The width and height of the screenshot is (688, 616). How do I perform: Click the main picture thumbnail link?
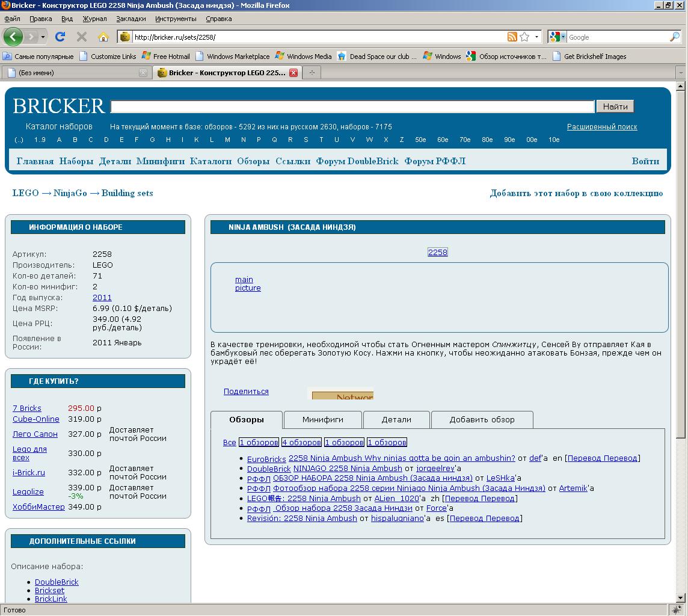click(248, 284)
